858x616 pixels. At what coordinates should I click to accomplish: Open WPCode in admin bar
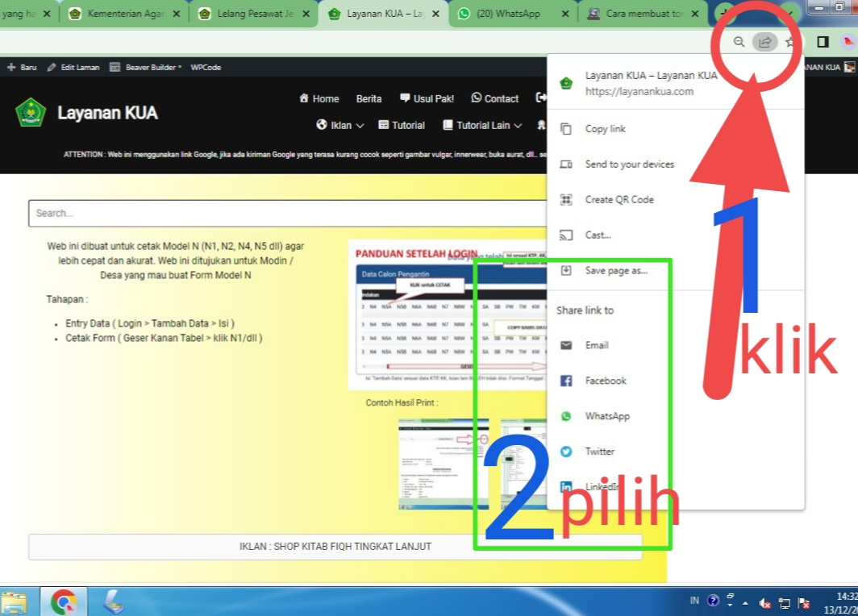click(x=206, y=67)
